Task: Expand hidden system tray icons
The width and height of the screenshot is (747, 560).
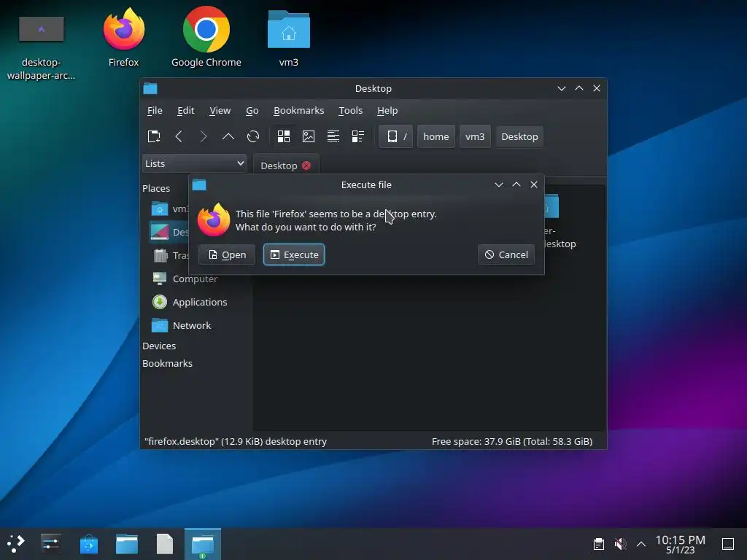Action: (641, 544)
